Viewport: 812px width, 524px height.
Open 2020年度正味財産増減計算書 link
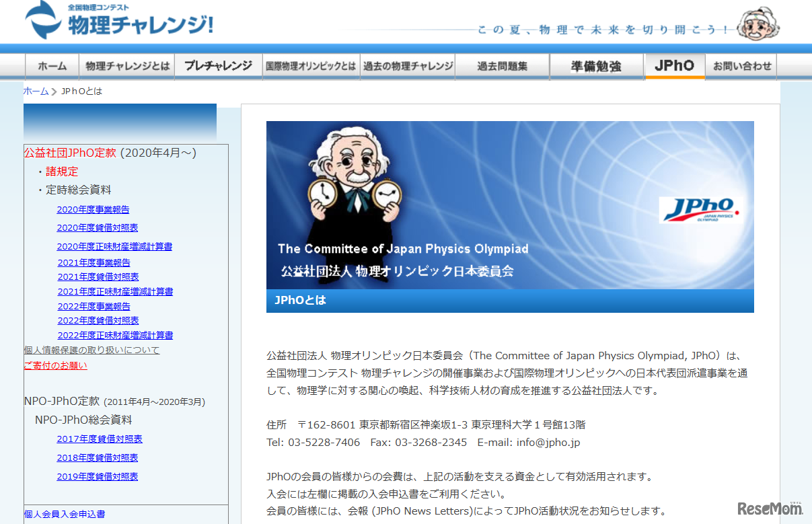coord(114,246)
